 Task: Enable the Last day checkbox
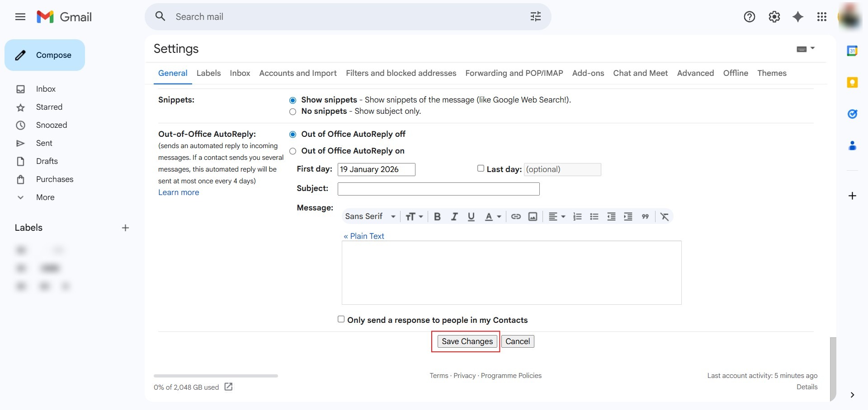(x=481, y=168)
